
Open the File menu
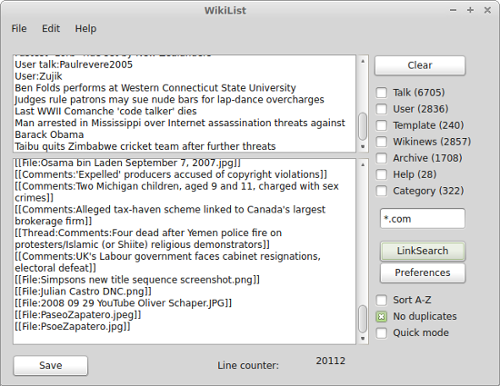19,29
